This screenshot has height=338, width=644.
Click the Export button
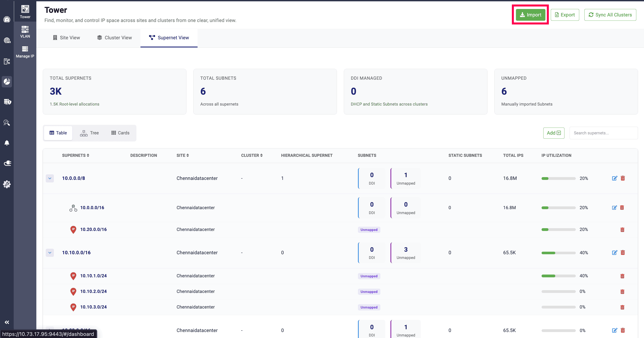click(x=565, y=15)
